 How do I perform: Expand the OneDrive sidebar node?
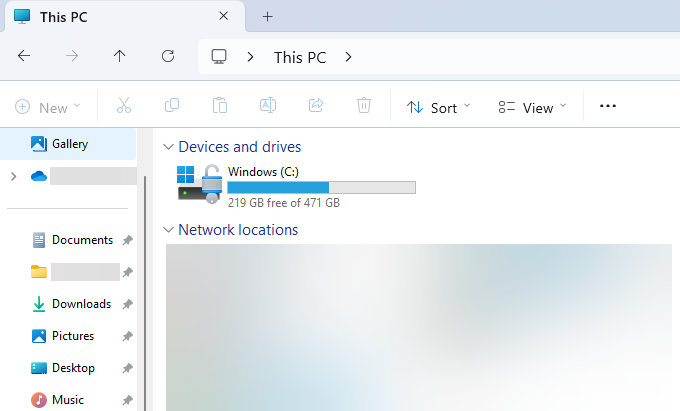(13, 176)
